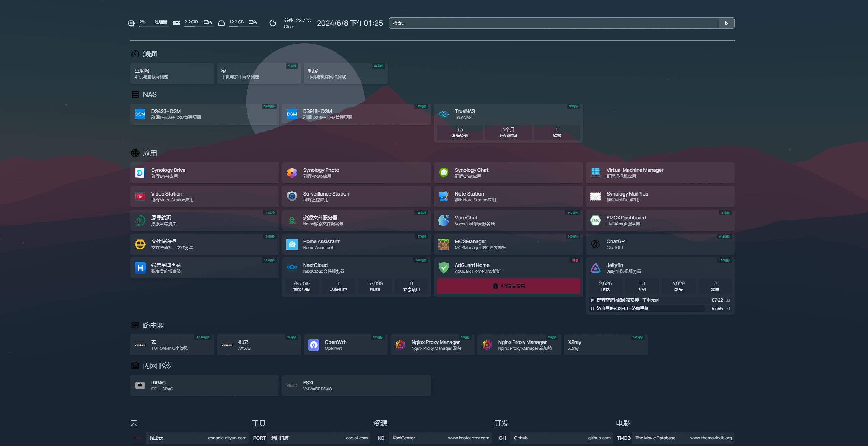The height and width of the screenshot is (446, 868).
Task: Click the EMQX Dashboard icon
Action: click(x=596, y=220)
